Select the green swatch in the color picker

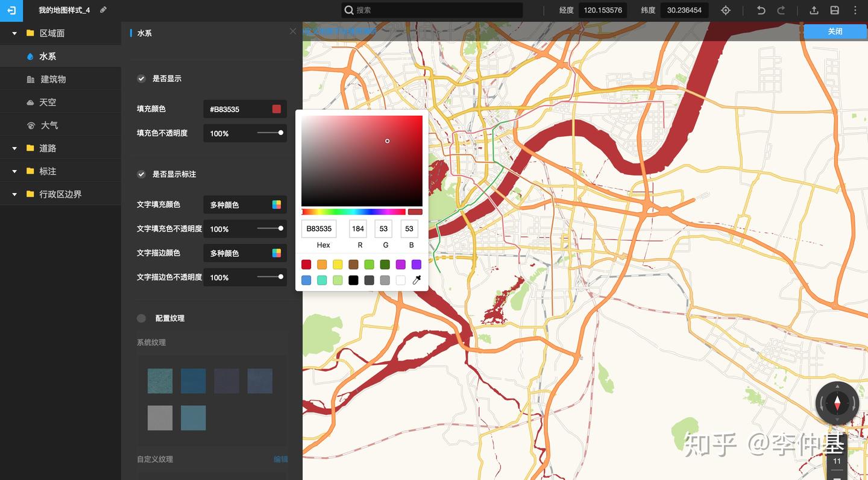pyautogui.click(x=369, y=264)
